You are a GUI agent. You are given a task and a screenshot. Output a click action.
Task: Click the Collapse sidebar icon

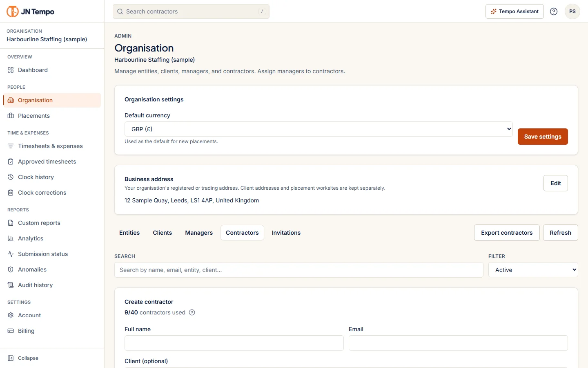pyautogui.click(x=11, y=358)
